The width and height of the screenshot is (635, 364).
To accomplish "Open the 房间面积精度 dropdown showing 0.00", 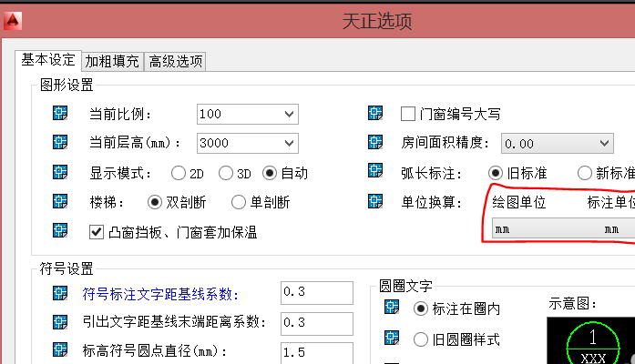I will pyautogui.click(x=558, y=144).
